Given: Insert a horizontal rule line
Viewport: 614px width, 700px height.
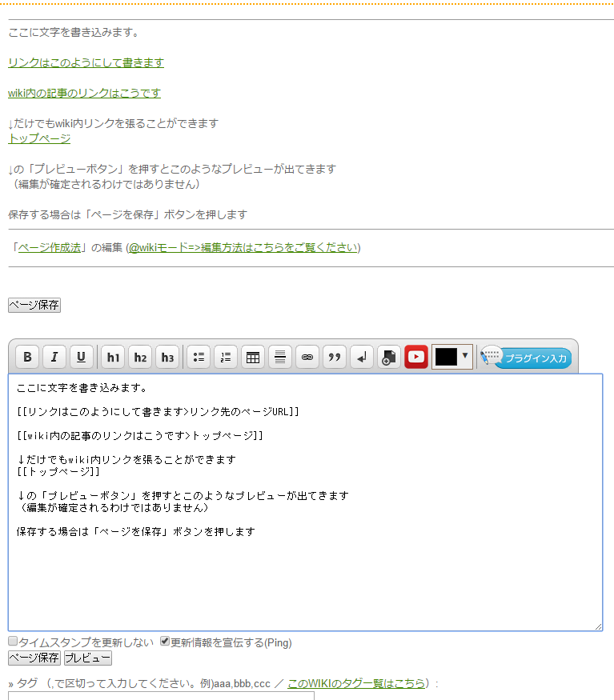Looking at the screenshot, I should tap(280, 357).
